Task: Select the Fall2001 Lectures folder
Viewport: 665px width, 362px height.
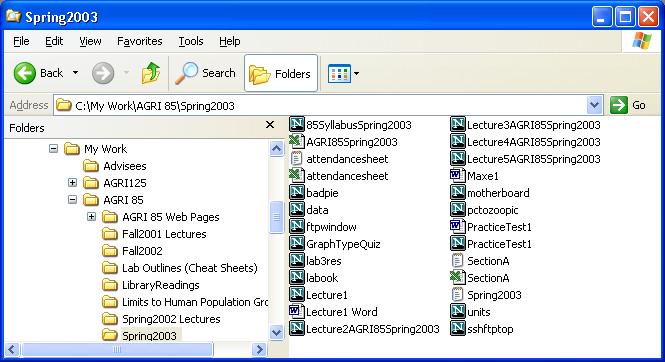Action: (x=154, y=234)
